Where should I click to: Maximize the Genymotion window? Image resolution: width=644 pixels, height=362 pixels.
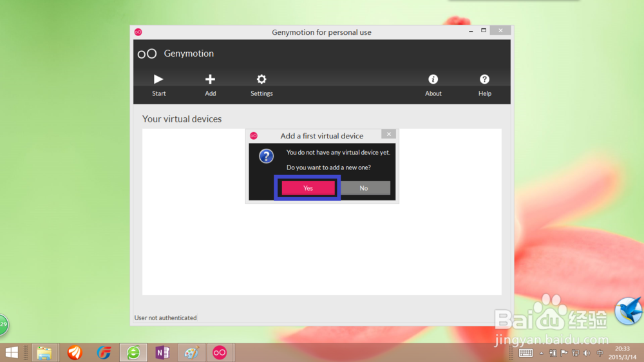click(484, 30)
